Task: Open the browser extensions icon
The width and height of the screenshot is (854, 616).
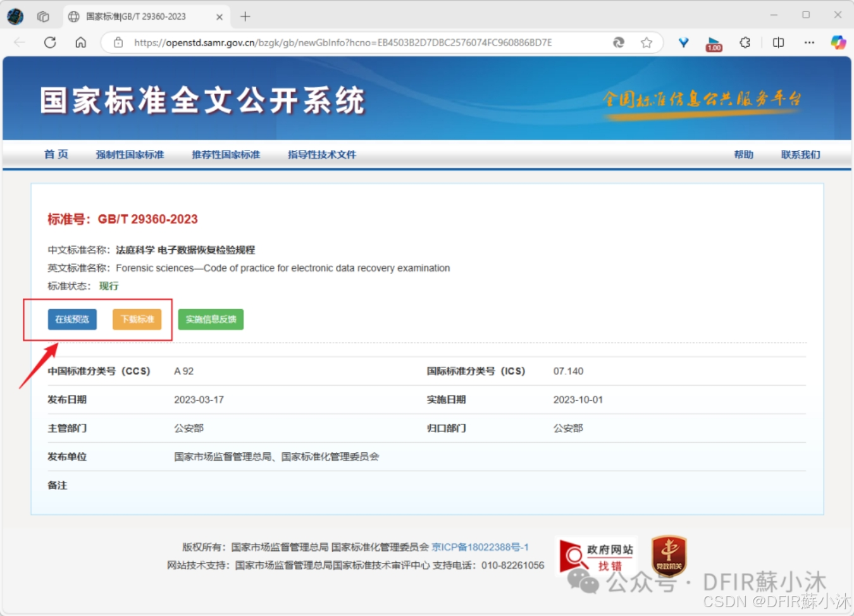Action: [745, 42]
